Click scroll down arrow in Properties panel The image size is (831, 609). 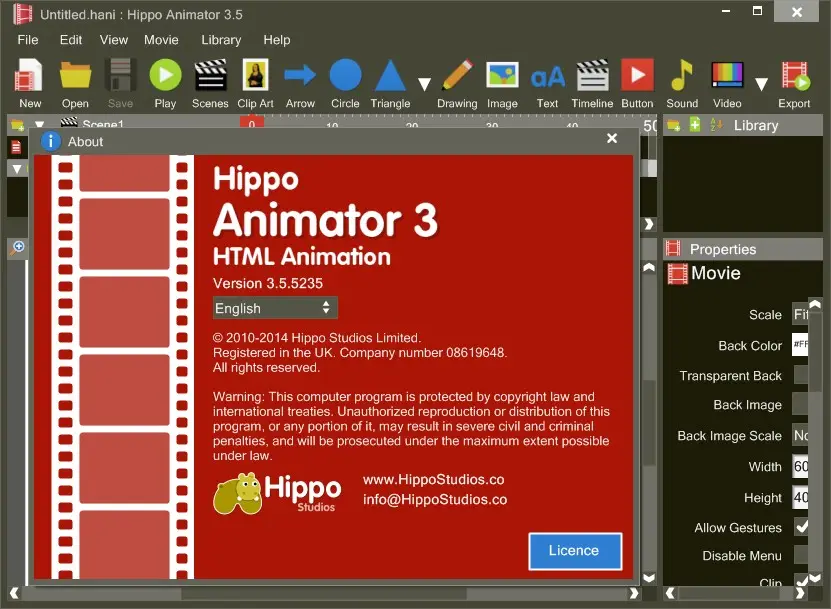[815, 578]
